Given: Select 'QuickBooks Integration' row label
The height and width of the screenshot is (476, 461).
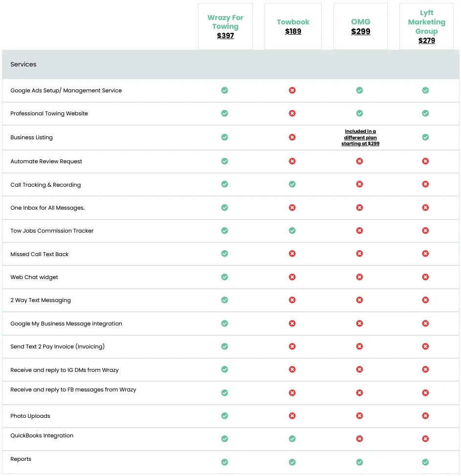Looking at the screenshot, I should click(x=42, y=435).
